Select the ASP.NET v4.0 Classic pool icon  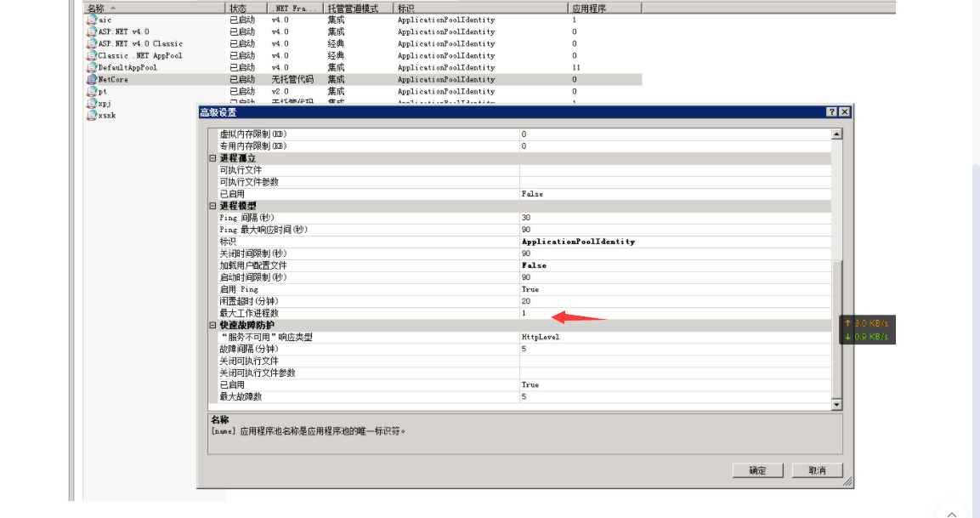pos(91,43)
